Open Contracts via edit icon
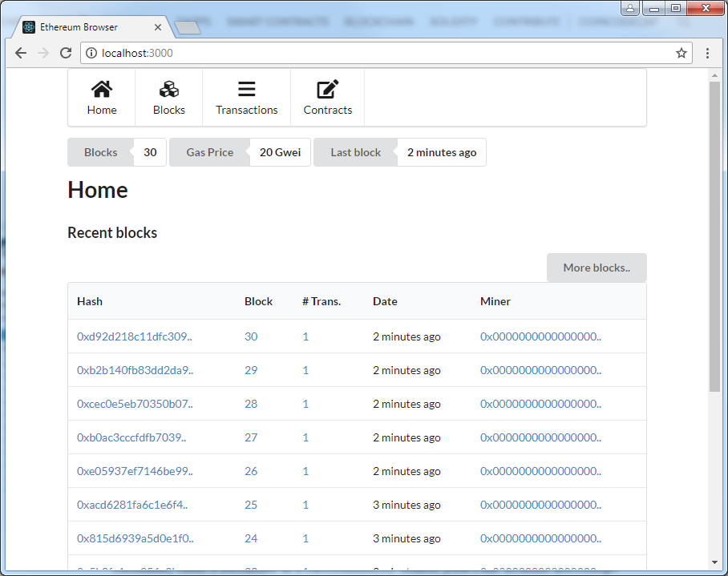Screen dimensions: 728x576 (x=328, y=89)
